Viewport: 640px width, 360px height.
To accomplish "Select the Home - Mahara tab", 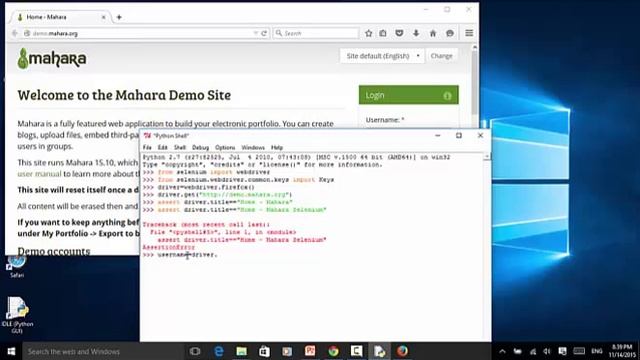I will tap(60, 17).
